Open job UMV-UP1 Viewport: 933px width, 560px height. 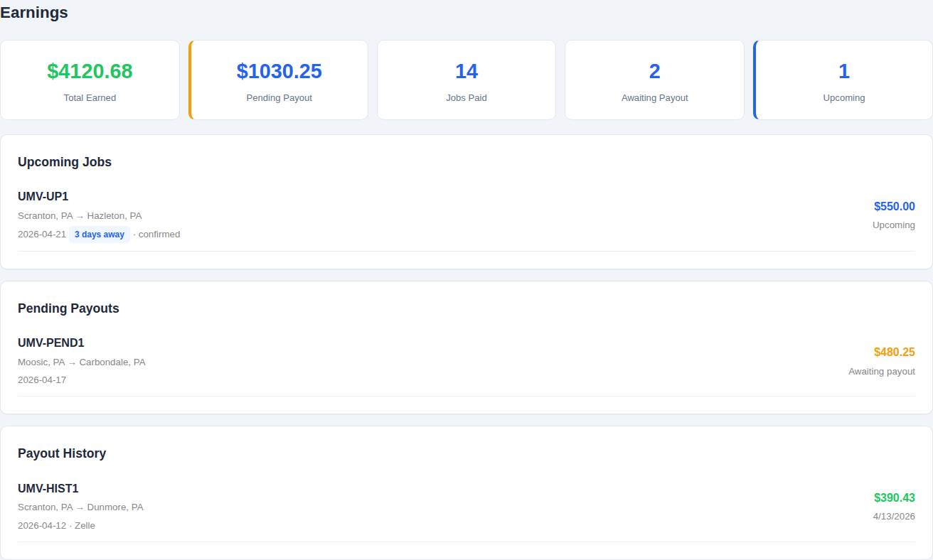point(43,196)
